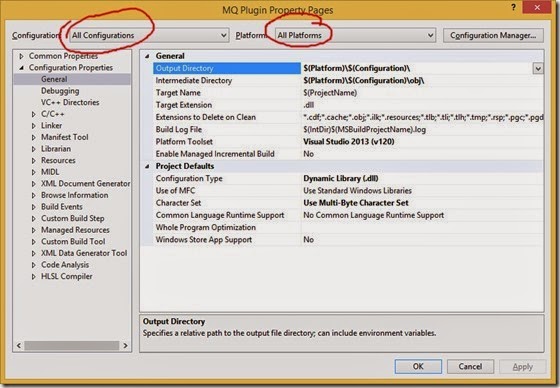
Task: Expand the Librarian node arrow
Action: [34, 149]
